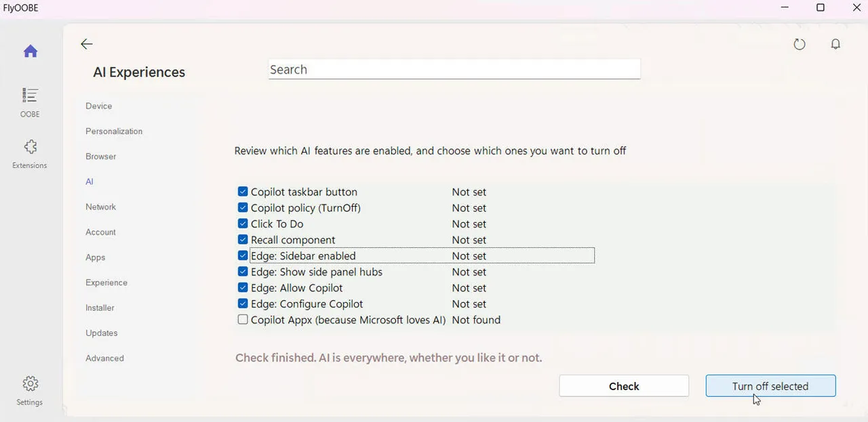Open the Network settings category
The width and height of the screenshot is (868, 422).
(x=100, y=207)
